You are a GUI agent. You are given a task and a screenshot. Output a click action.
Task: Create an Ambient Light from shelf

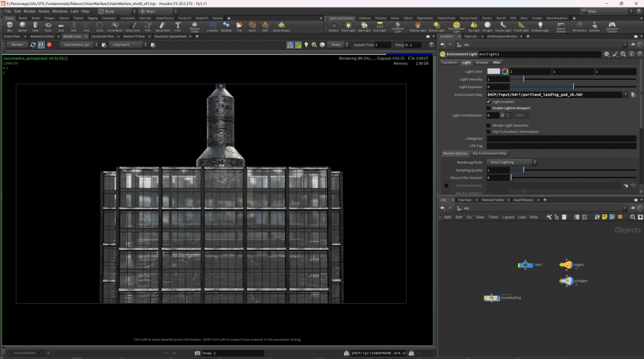[540, 27]
